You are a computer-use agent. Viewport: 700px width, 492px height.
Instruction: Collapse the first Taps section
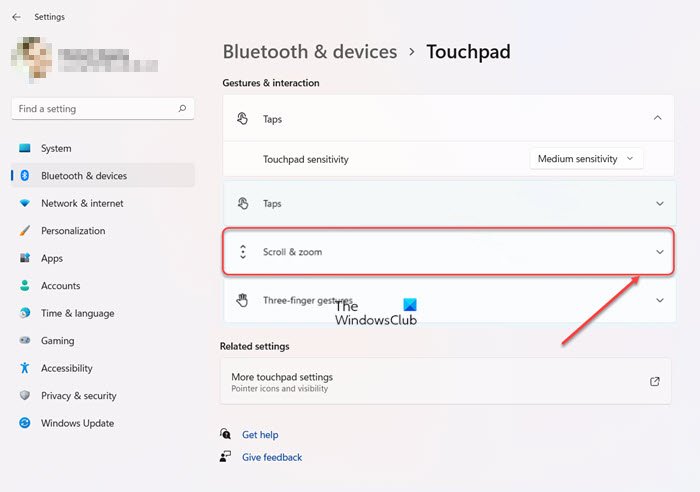657,118
